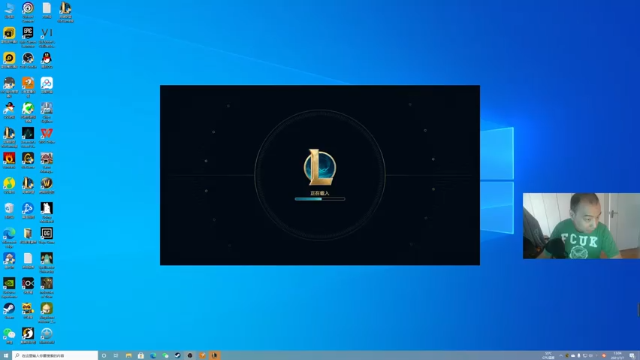
Task: Click the webcam overlay of the streamer
Action: (x=581, y=226)
